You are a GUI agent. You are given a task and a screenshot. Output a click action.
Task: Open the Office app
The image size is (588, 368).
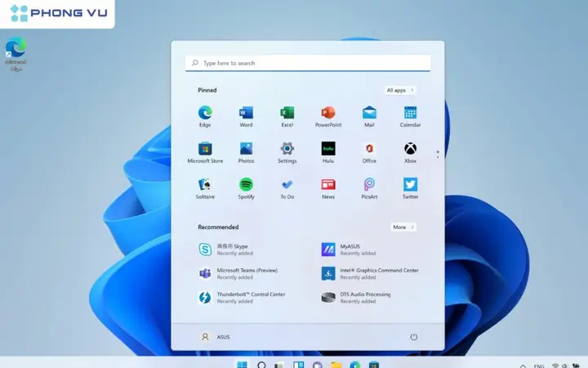(369, 153)
